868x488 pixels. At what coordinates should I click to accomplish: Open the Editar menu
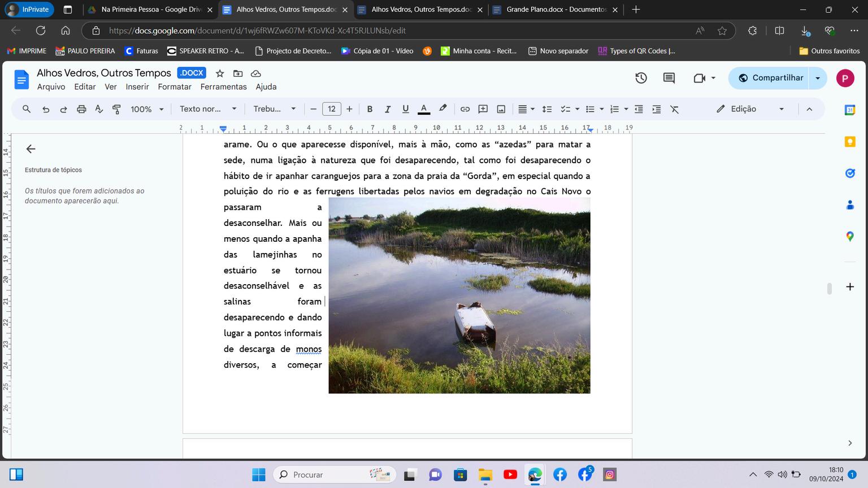pos(85,87)
